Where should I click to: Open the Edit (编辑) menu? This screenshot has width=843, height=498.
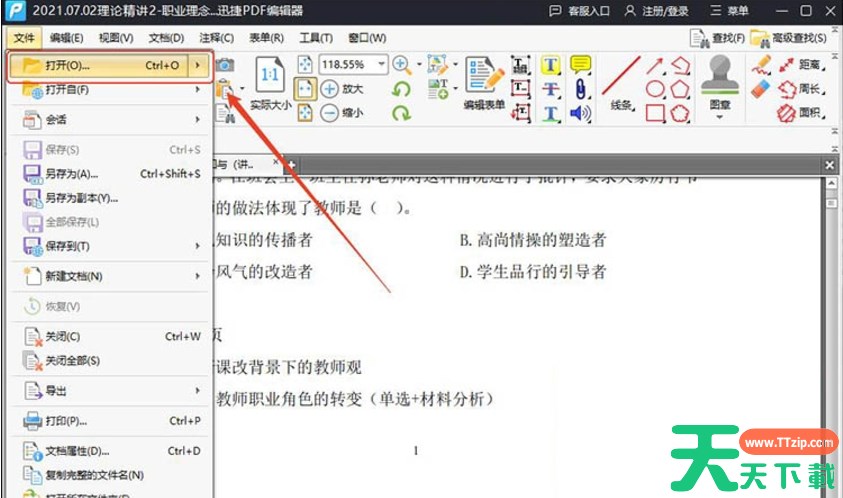click(x=67, y=38)
